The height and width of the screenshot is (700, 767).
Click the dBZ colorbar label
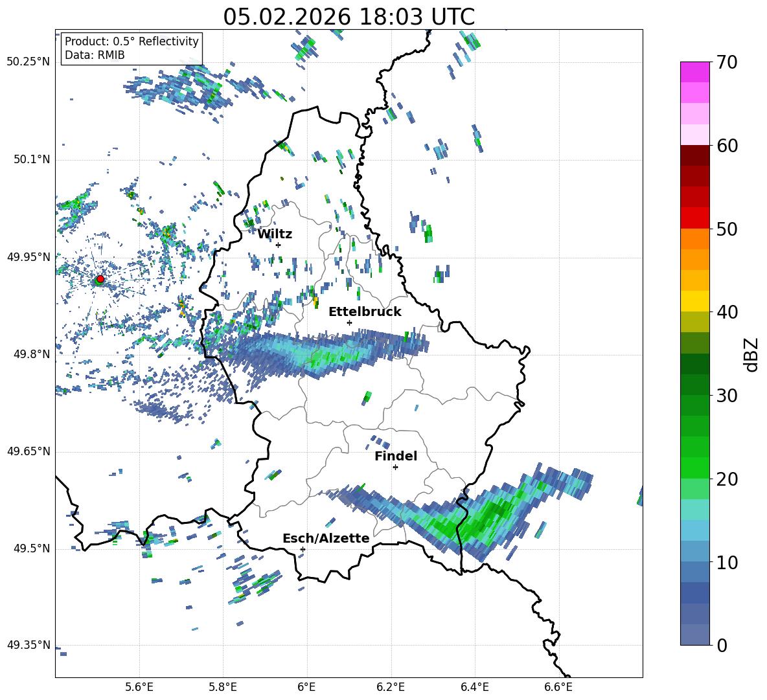tap(751, 354)
